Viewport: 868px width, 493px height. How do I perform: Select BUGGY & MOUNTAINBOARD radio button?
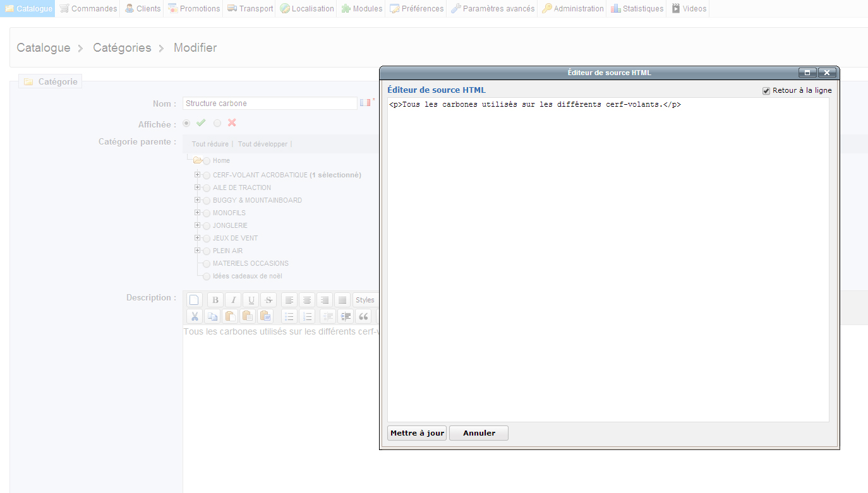[x=207, y=201]
